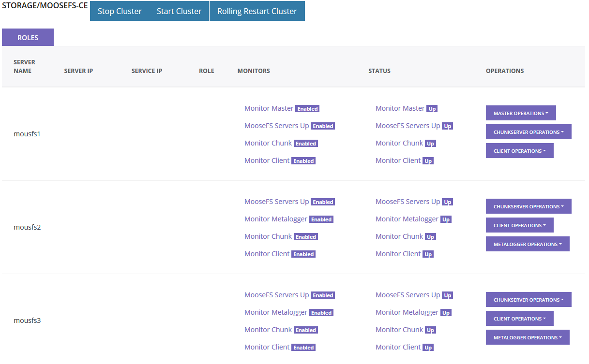Open Monitor Client status link for mousfs1
The width and height of the screenshot is (589, 364).
click(x=398, y=160)
